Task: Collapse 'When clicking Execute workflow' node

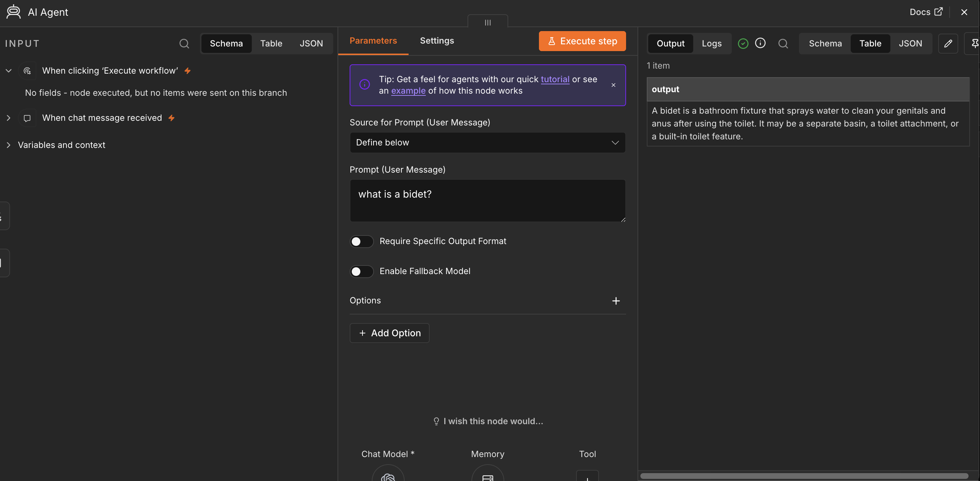Action: (9, 71)
